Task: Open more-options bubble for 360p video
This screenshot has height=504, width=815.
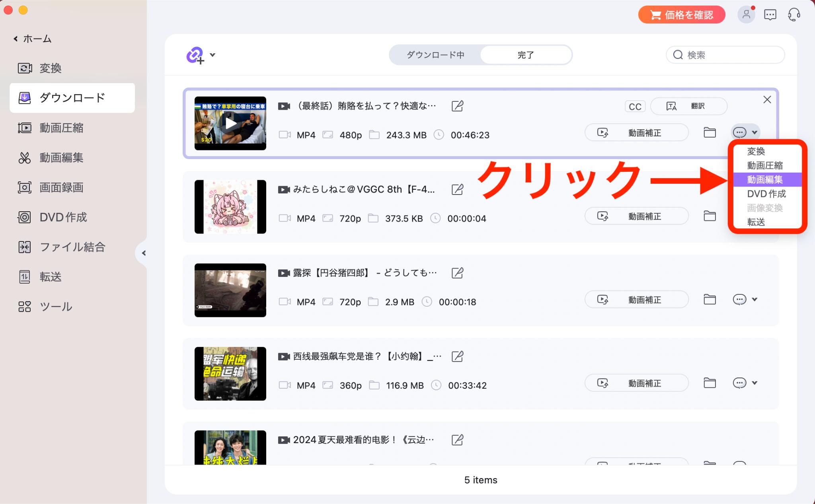Action: 739,383
